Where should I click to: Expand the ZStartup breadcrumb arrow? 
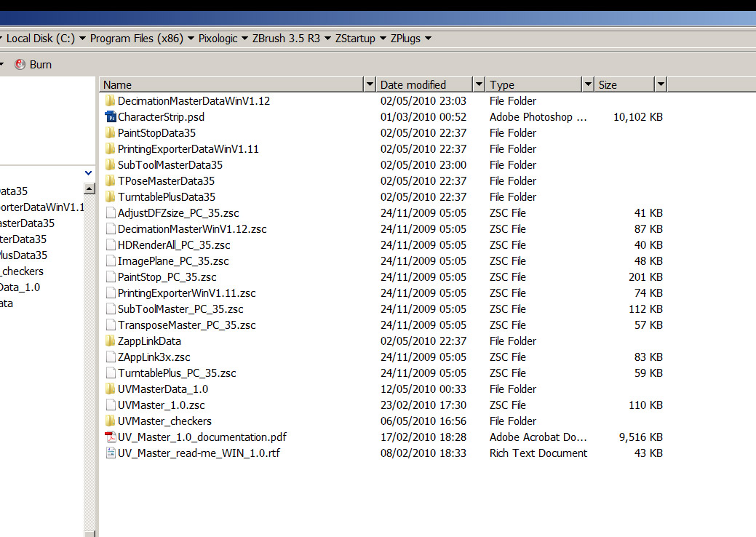pyautogui.click(x=383, y=38)
